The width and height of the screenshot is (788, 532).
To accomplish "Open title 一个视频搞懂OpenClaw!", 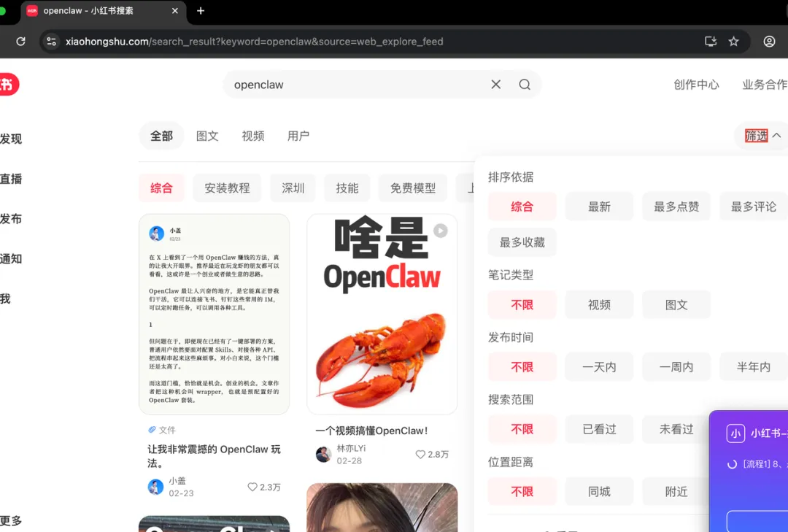I will point(371,431).
